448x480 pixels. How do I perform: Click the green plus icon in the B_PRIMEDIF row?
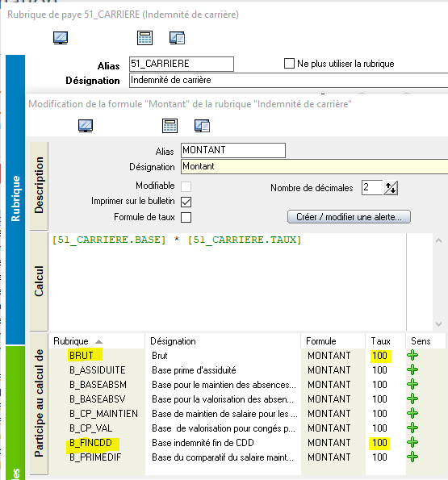(412, 457)
